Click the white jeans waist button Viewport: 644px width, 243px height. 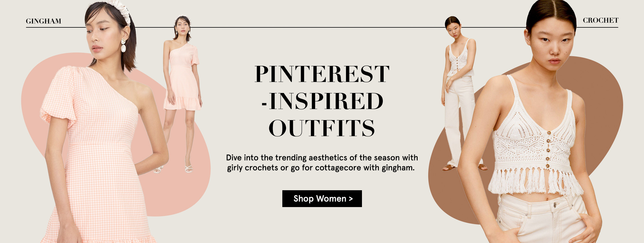tap(555, 204)
